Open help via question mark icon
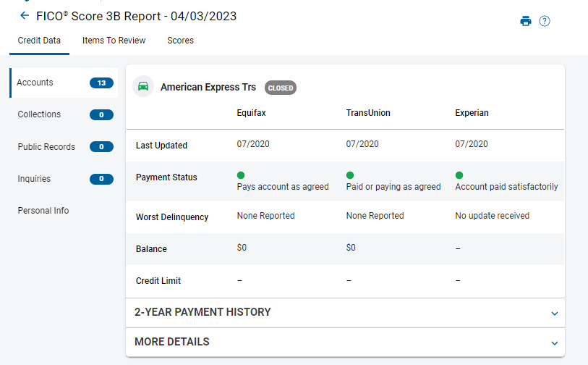 [x=544, y=21]
